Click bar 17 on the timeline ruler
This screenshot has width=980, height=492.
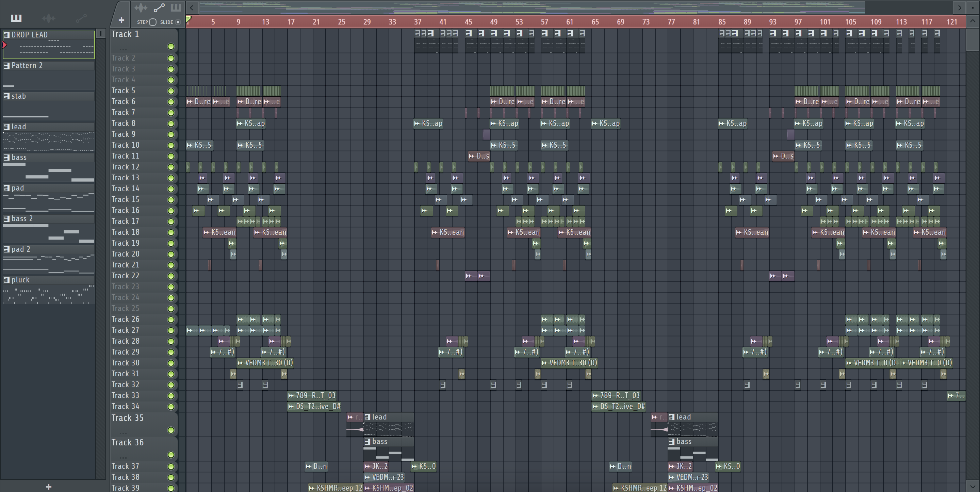click(x=291, y=22)
